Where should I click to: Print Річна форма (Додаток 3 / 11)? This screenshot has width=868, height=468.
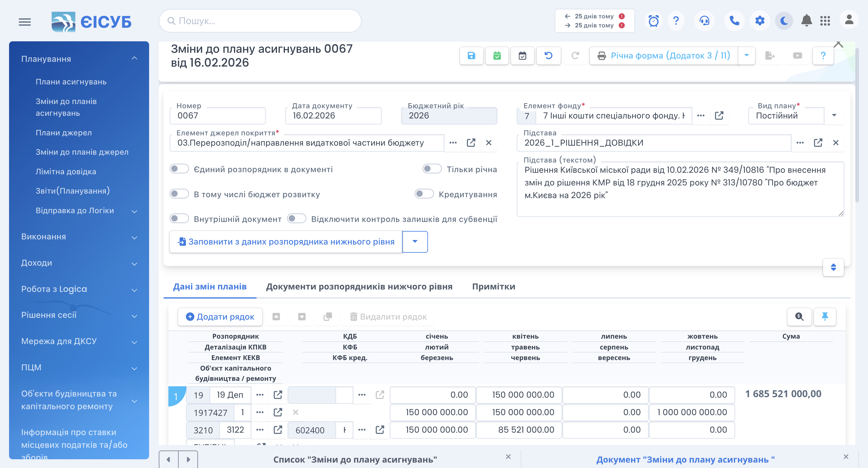click(663, 55)
